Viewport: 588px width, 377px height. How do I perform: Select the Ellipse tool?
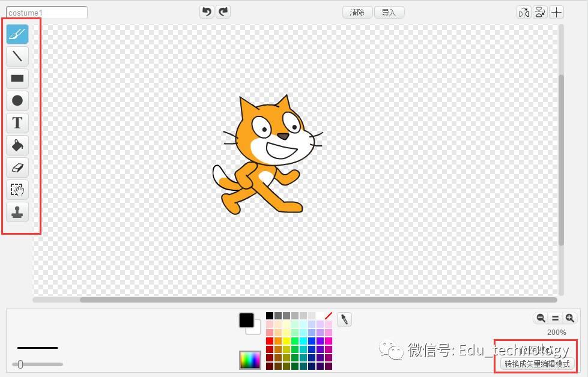[17, 100]
